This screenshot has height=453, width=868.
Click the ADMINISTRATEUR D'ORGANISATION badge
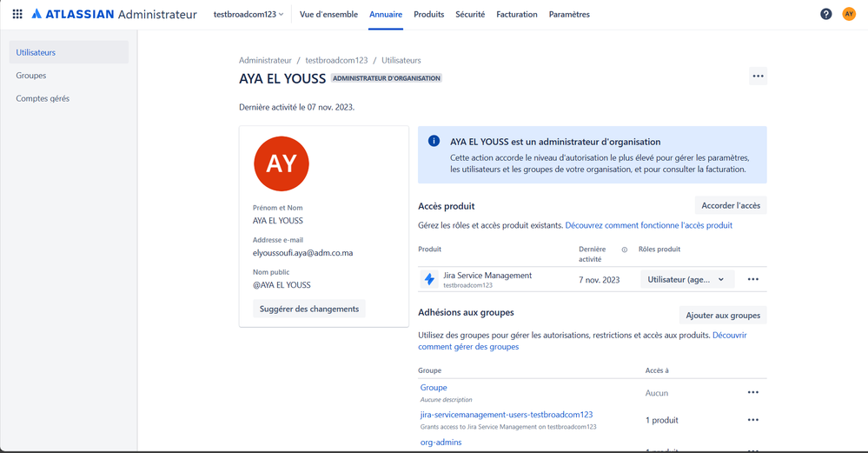tap(387, 78)
